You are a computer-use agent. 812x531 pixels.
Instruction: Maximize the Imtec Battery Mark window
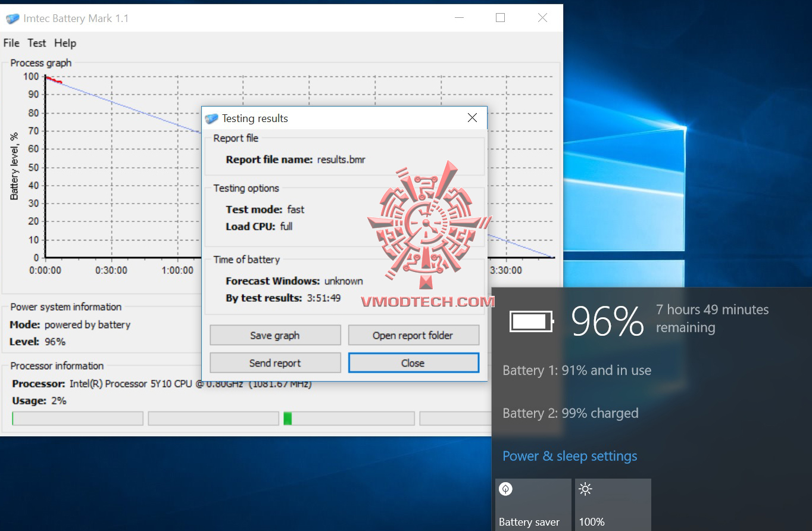(500, 18)
